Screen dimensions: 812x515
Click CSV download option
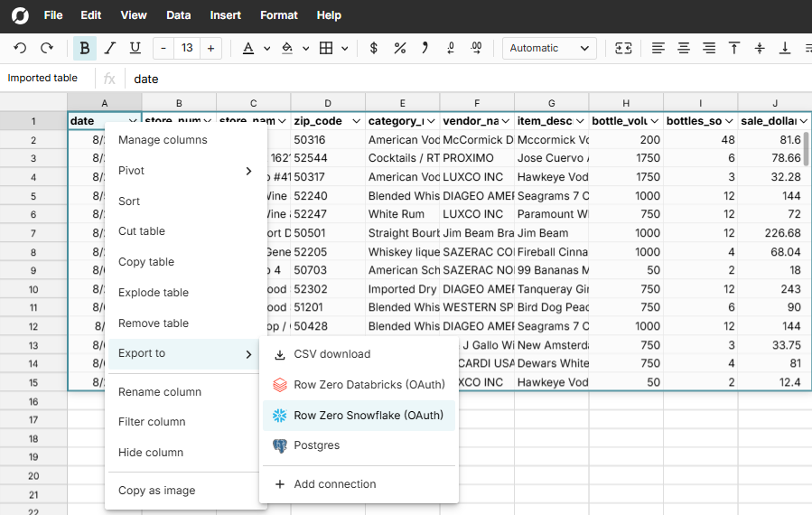(x=331, y=354)
